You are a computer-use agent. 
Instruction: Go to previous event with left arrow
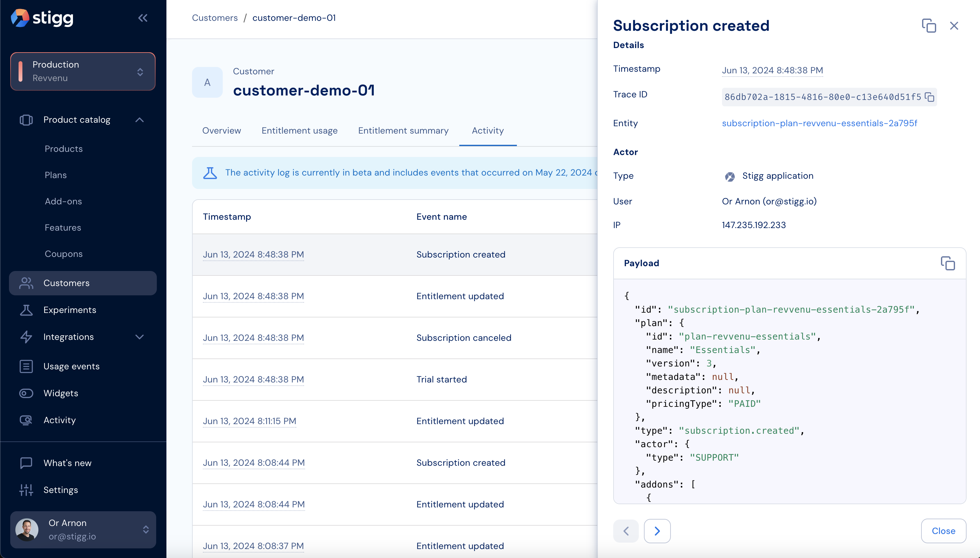coord(626,531)
